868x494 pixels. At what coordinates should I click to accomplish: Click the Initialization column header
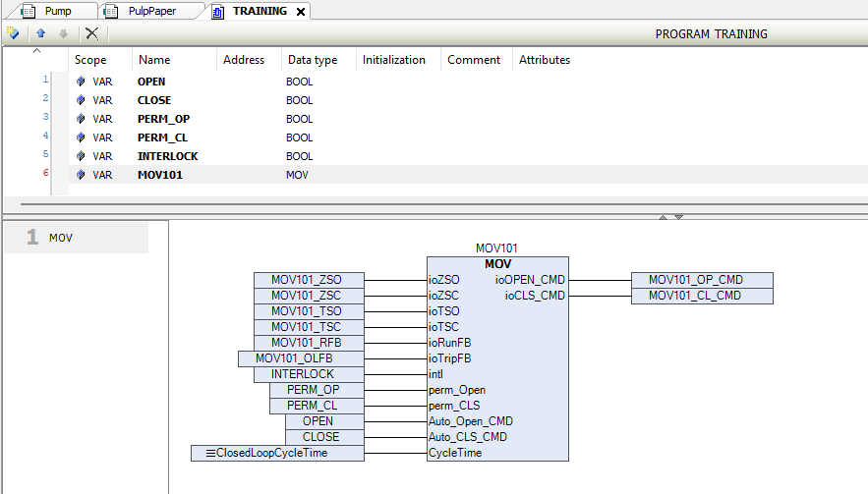pos(394,60)
